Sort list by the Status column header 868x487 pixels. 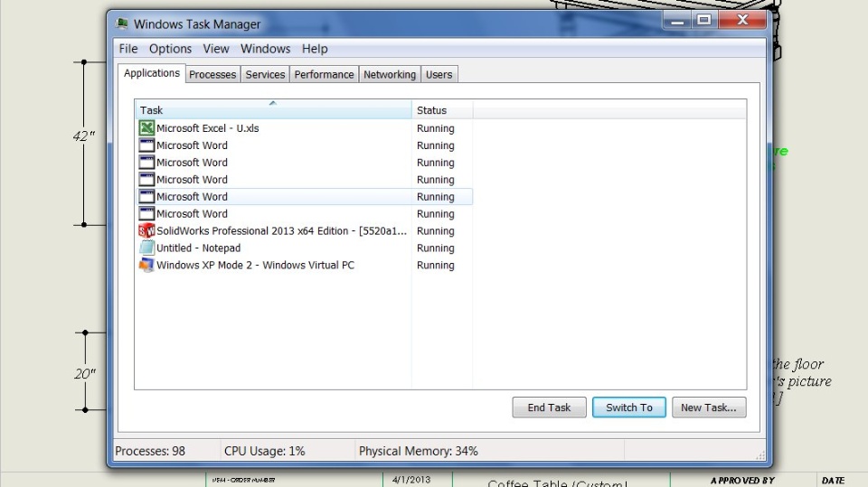click(442, 109)
